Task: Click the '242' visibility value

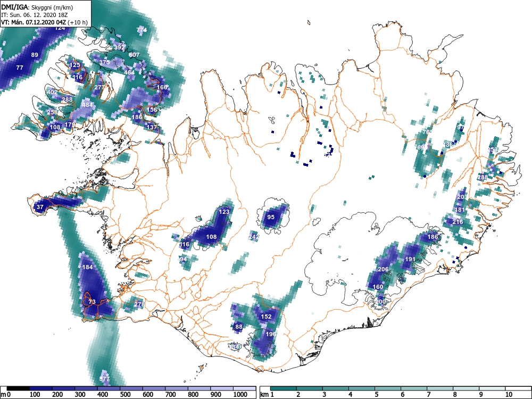Action: (254, 237)
